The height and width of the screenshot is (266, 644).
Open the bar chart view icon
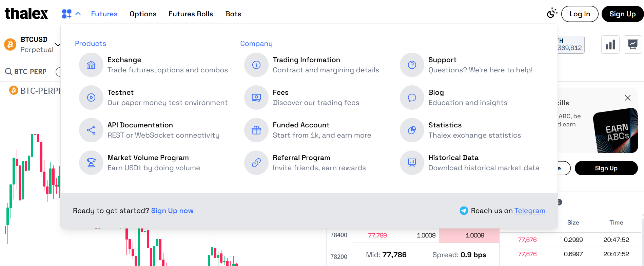coord(610,45)
